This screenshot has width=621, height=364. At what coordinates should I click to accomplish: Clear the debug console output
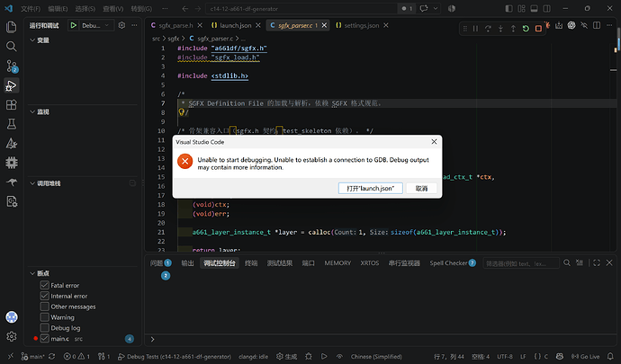(x=580, y=262)
